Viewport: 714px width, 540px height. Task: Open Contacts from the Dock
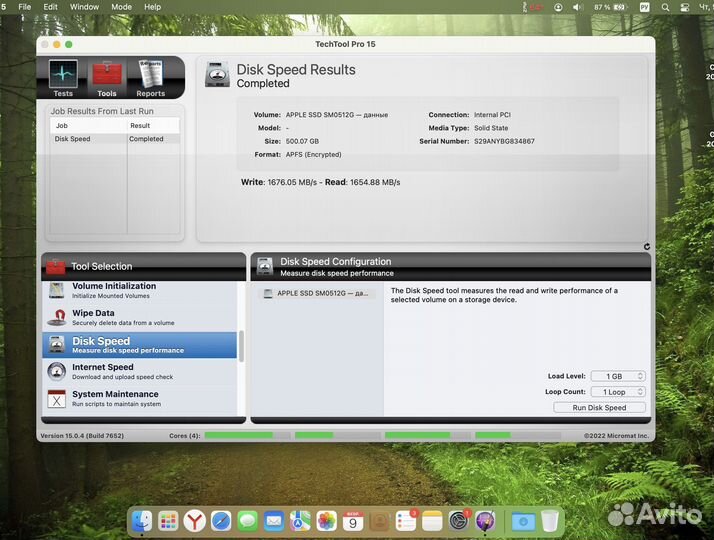point(379,521)
